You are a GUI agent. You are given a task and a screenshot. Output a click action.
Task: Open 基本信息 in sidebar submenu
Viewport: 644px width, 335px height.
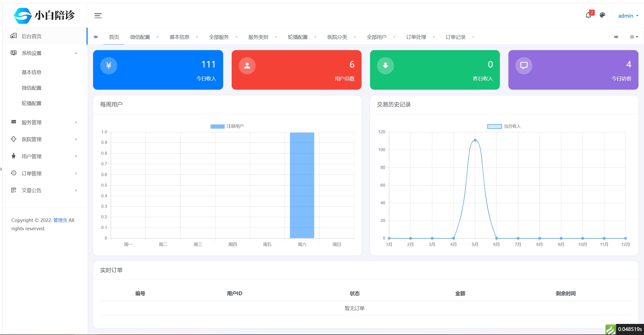coord(31,72)
